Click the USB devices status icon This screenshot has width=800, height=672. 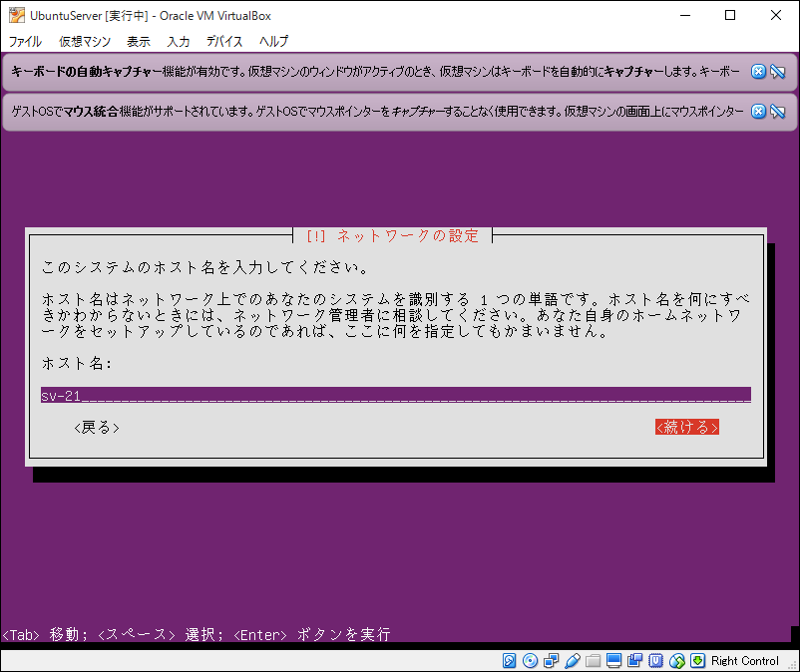point(570,660)
